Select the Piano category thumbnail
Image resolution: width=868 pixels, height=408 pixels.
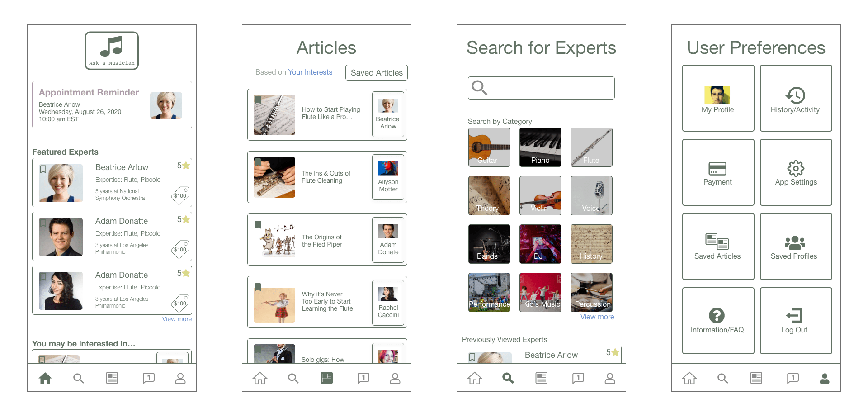(x=540, y=147)
